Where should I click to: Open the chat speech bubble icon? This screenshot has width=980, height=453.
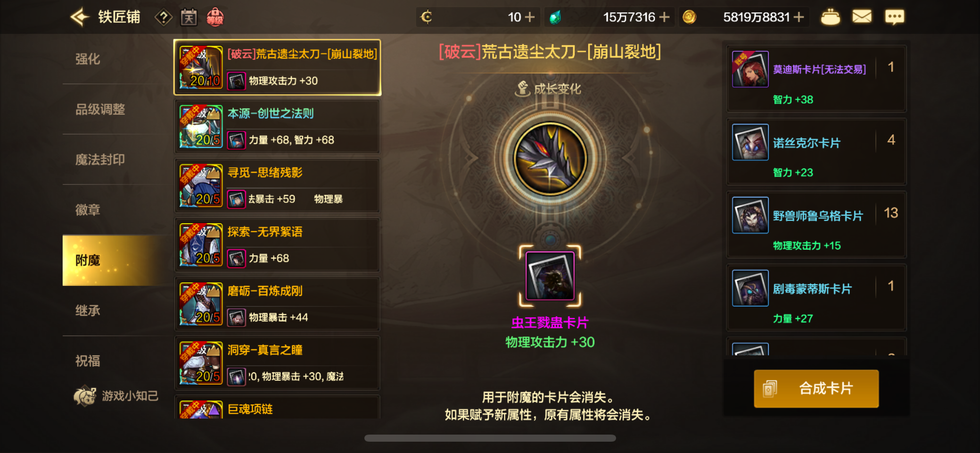(x=894, y=17)
